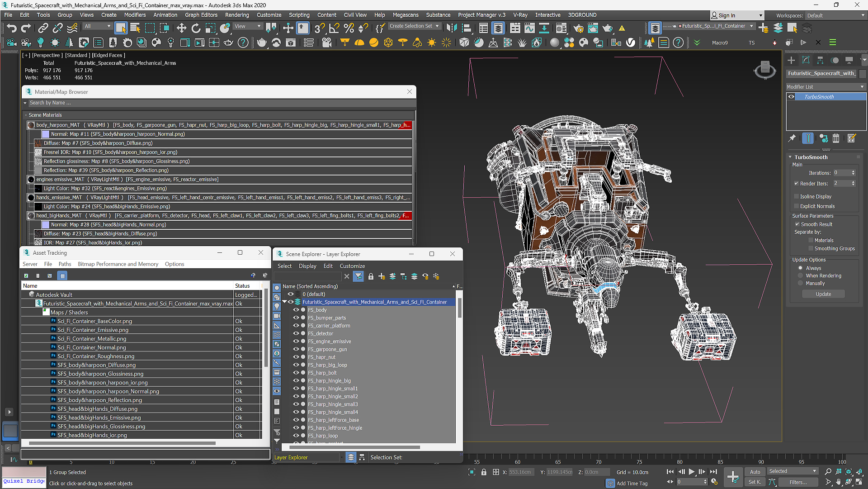Open the Modifiers menu
The image size is (868, 489).
coord(135,15)
